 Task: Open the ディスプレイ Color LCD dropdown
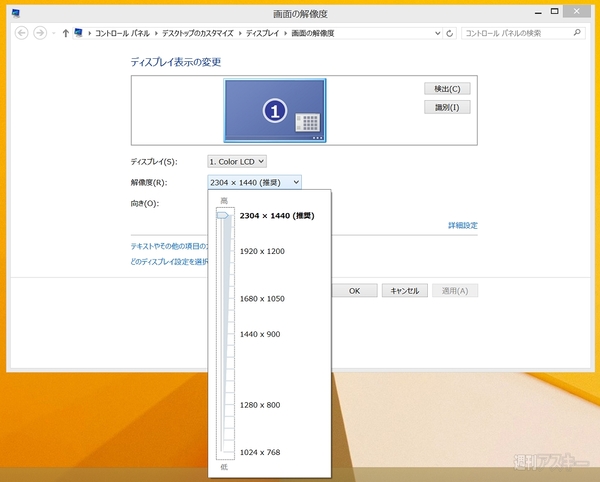(x=237, y=161)
